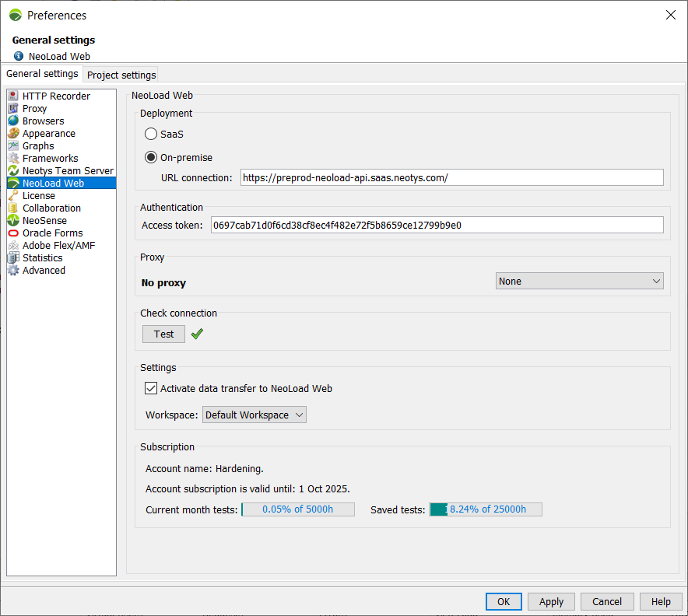Expand the Default Workspace dropdown

254,415
